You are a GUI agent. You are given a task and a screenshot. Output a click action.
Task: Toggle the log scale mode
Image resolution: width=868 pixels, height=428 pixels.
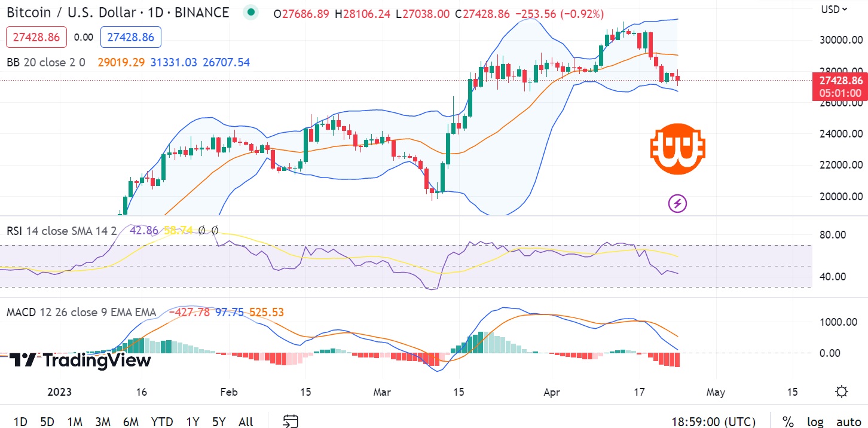click(x=815, y=421)
